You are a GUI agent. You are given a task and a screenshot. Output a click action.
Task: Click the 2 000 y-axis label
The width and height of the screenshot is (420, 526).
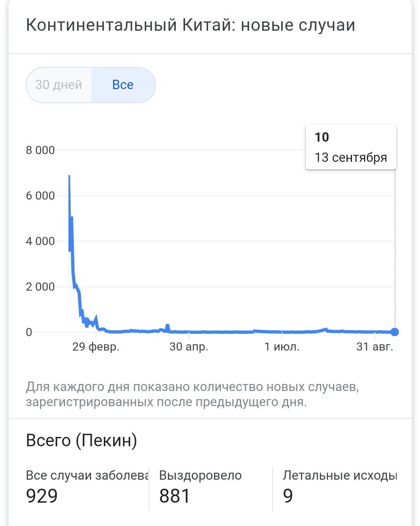pos(40,287)
